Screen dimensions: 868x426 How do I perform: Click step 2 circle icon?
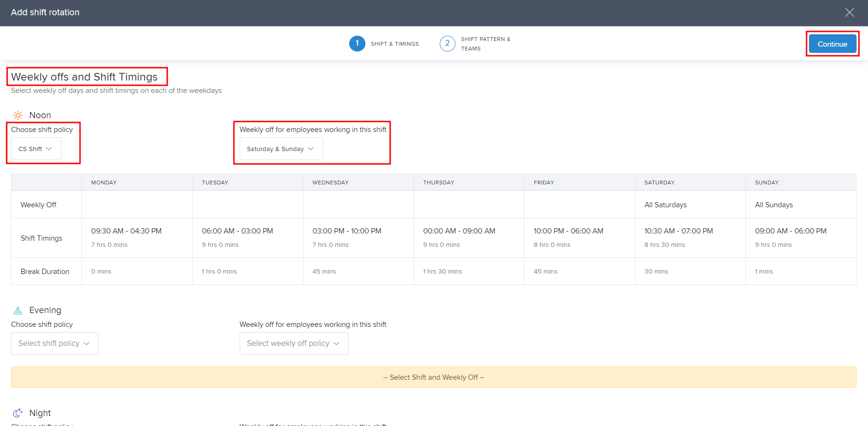447,43
